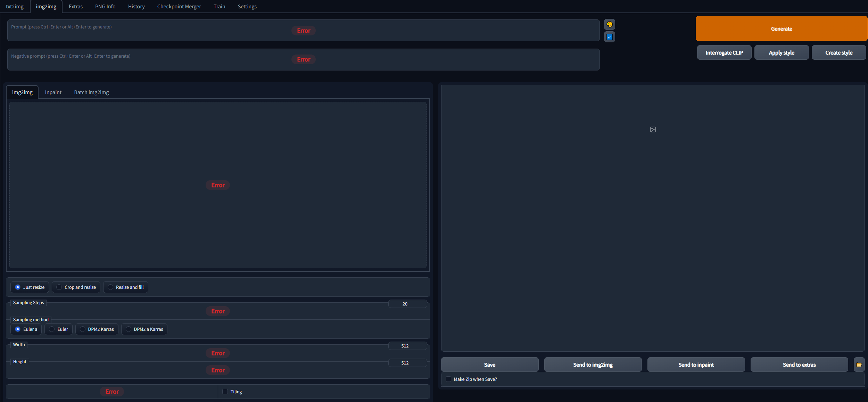Click the blue arrow paste-parameters icon
The height and width of the screenshot is (402, 868).
point(609,37)
